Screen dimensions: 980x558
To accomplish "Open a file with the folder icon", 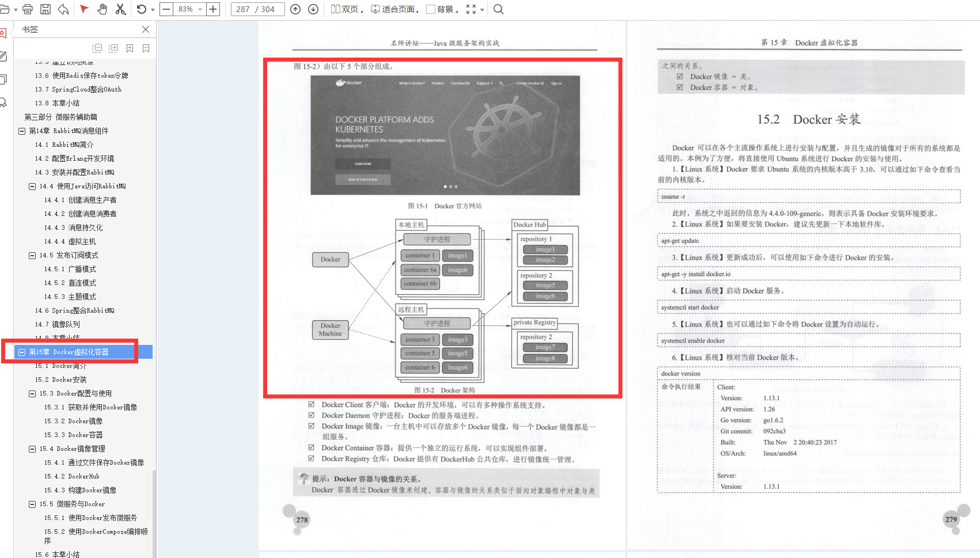I will click(5, 9).
